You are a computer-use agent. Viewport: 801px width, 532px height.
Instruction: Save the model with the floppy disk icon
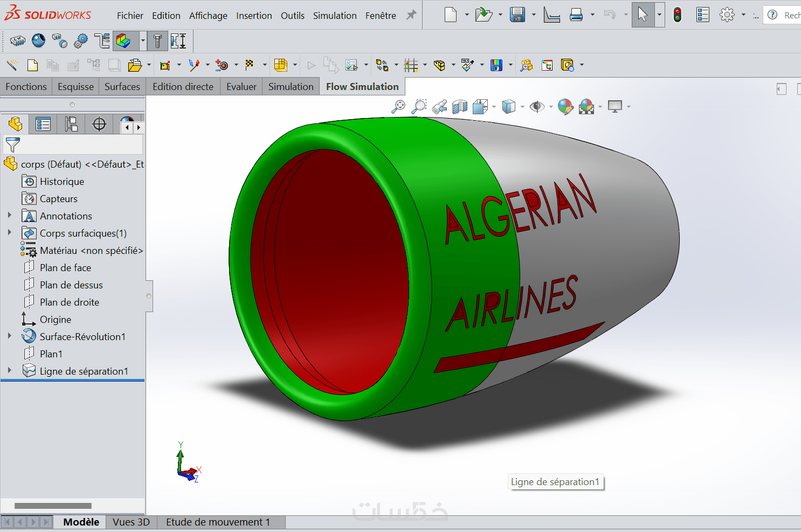pyautogui.click(x=517, y=15)
